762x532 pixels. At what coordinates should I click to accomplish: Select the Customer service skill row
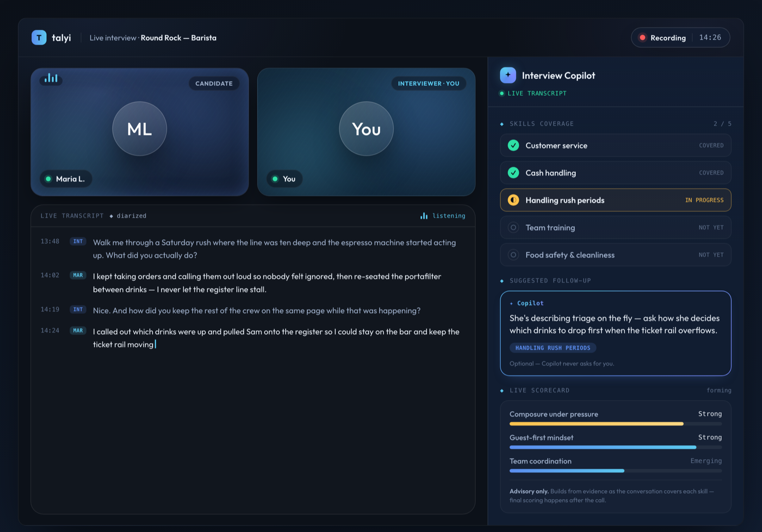pyautogui.click(x=616, y=146)
